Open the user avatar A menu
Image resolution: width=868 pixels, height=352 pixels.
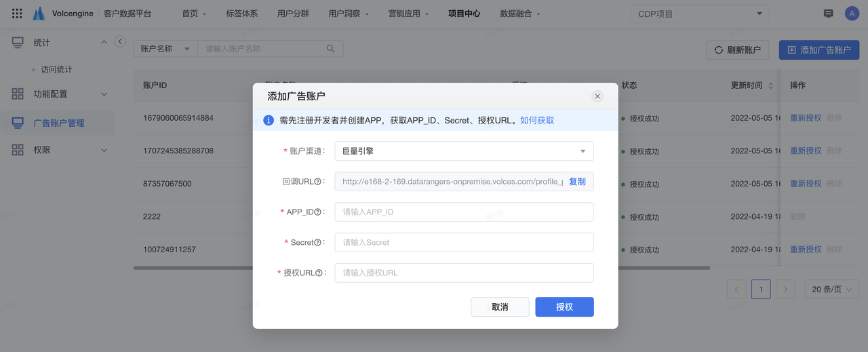tap(852, 14)
